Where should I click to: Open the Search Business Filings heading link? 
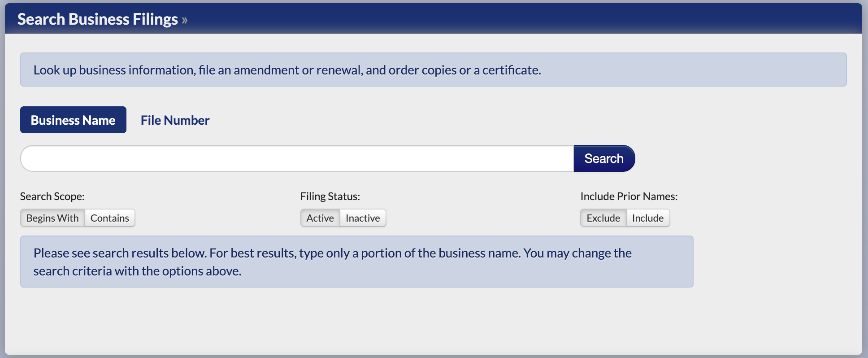pos(97,19)
